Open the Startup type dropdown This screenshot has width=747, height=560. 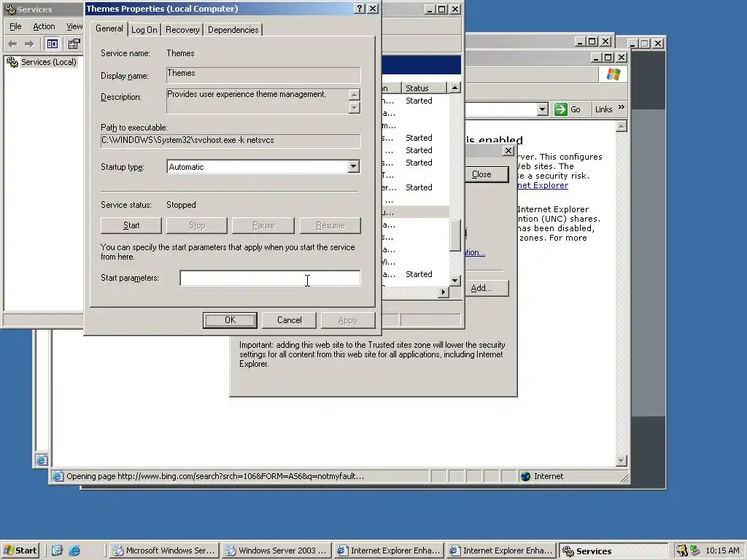(x=353, y=167)
